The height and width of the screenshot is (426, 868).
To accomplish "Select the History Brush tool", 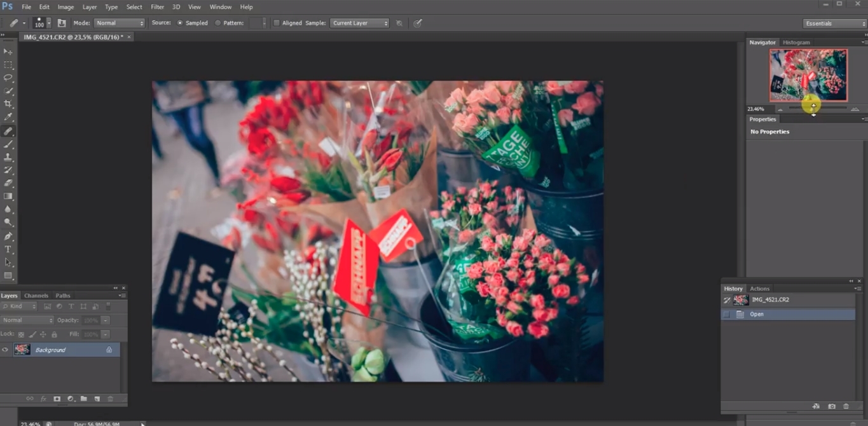I will coord(8,170).
